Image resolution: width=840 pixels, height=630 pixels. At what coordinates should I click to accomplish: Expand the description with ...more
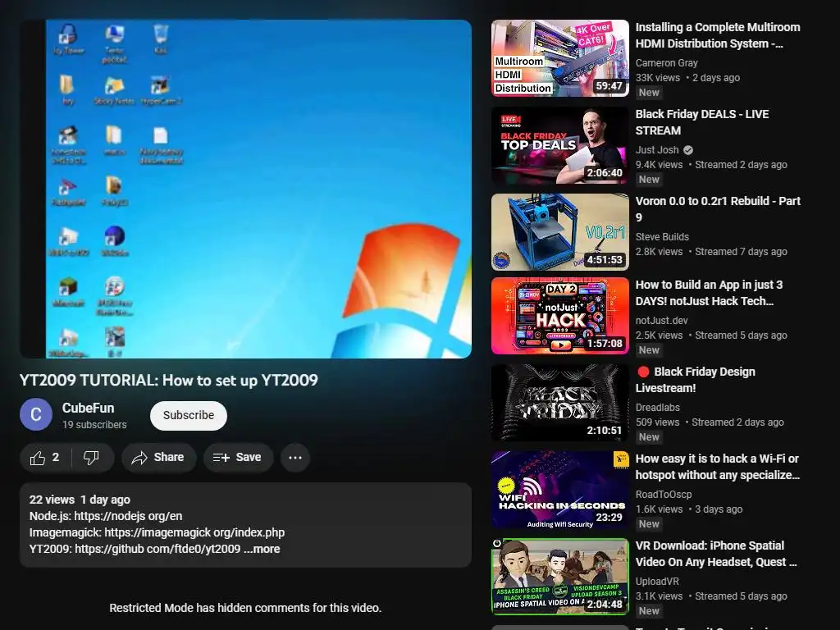click(x=262, y=549)
